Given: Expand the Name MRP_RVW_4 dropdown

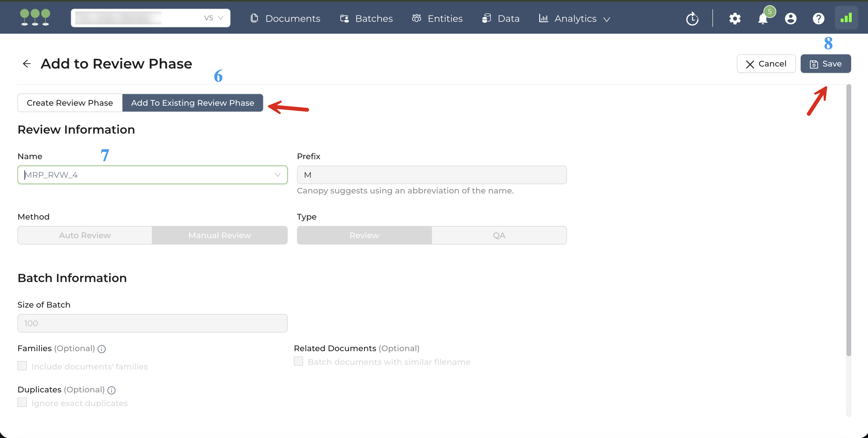Looking at the screenshot, I should [277, 175].
